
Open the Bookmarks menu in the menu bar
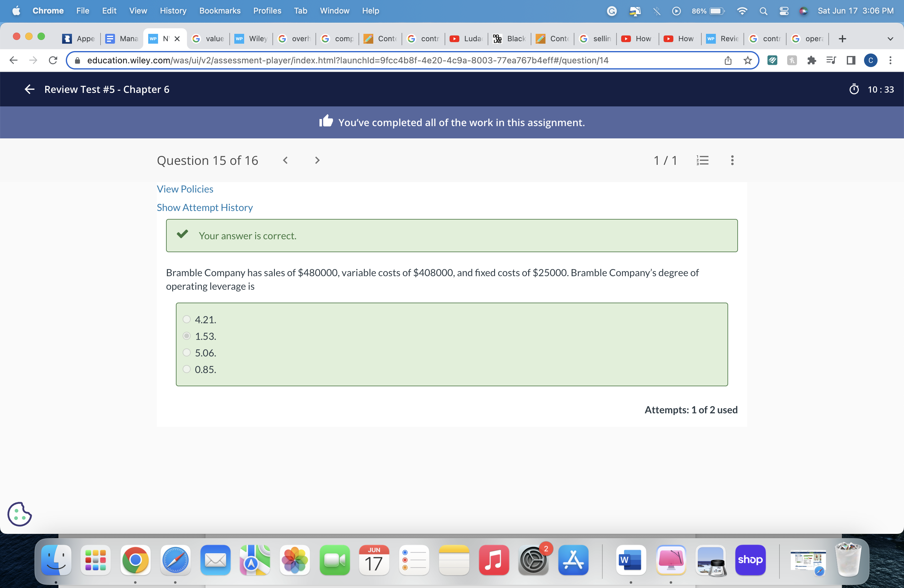pyautogui.click(x=220, y=11)
